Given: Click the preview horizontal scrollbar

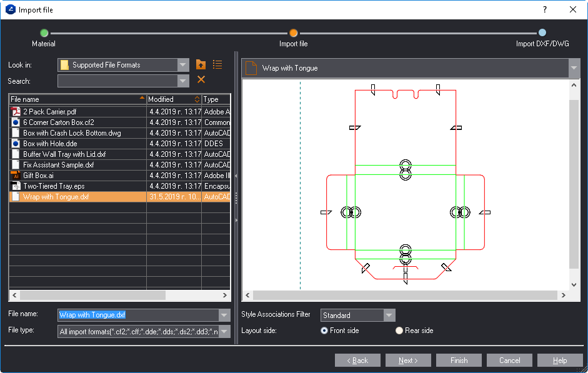Looking at the screenshot, I should pos(404,295).
